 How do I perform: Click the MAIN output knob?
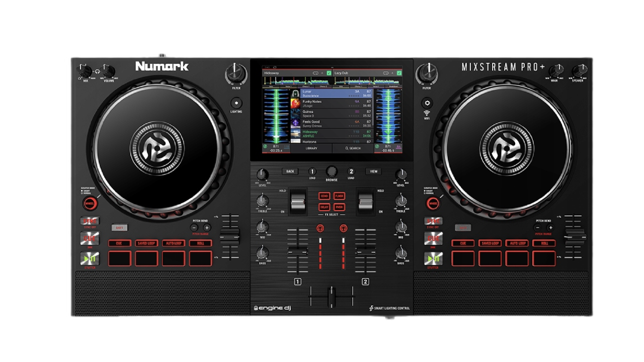point(556,71)
